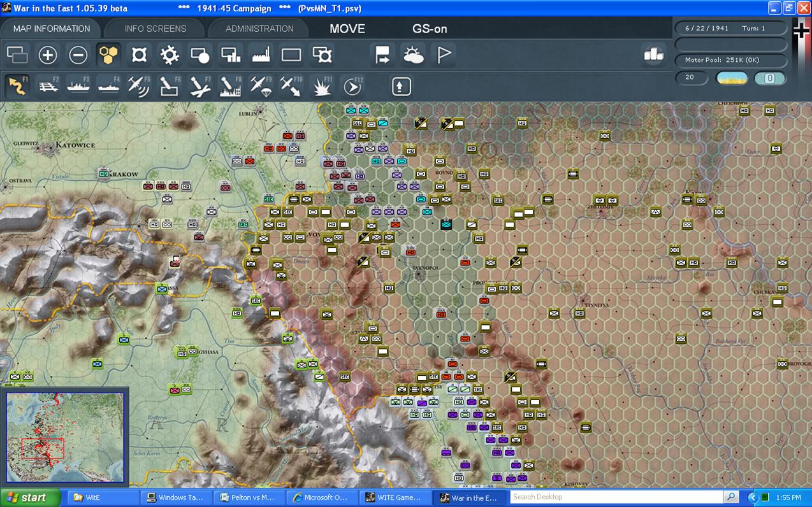This screenshot has height=507, width=812.
Task: Switch to WITE Game... taskbar item
Action: 395,497
